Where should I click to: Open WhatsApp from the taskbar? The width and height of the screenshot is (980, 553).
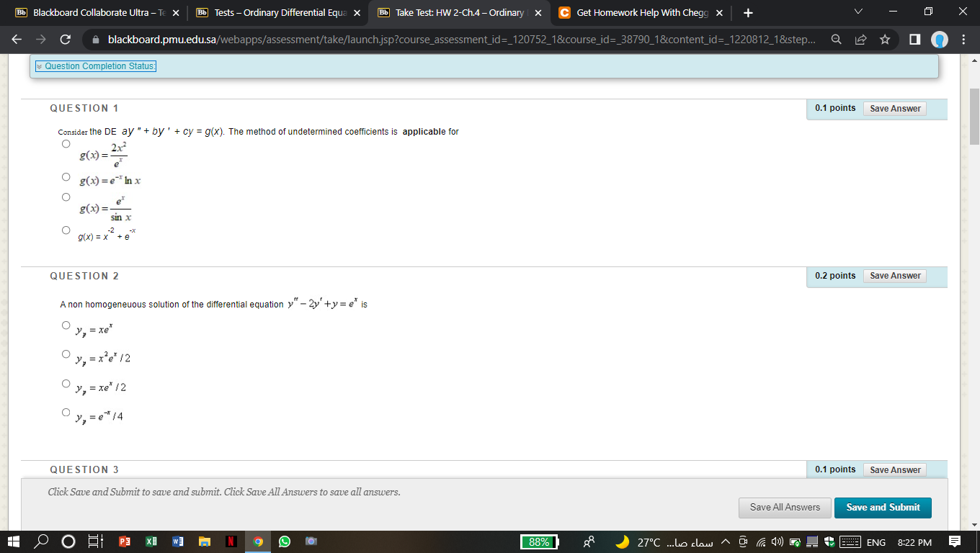(x=285, y=541)
